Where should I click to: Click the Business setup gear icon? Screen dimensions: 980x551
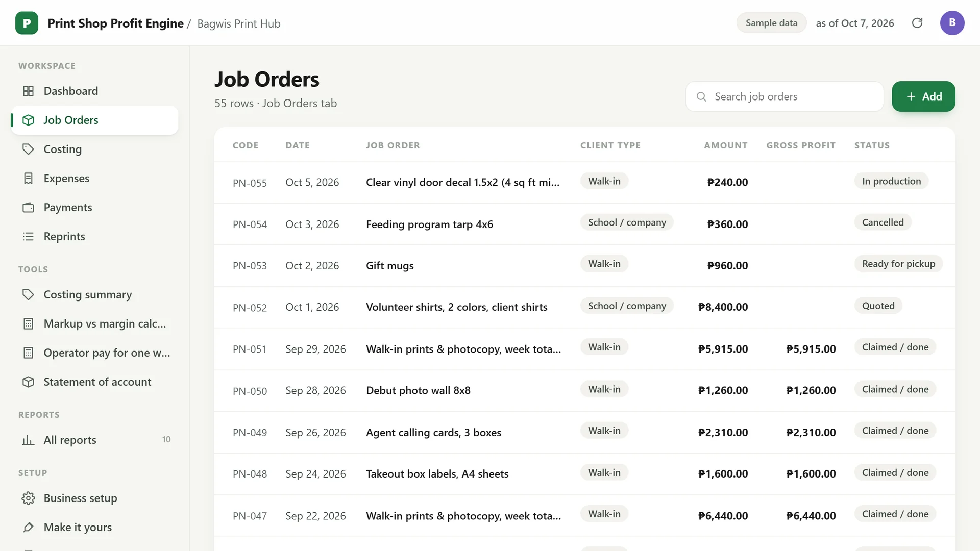(29, 498)
